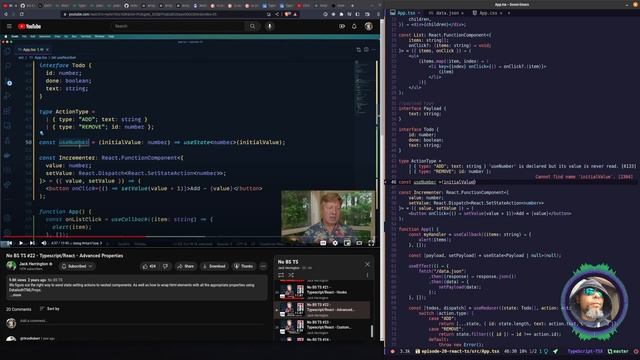Jump to the previous video in player
The width and height of the screenshot is (640, 360).
[9, 243]
